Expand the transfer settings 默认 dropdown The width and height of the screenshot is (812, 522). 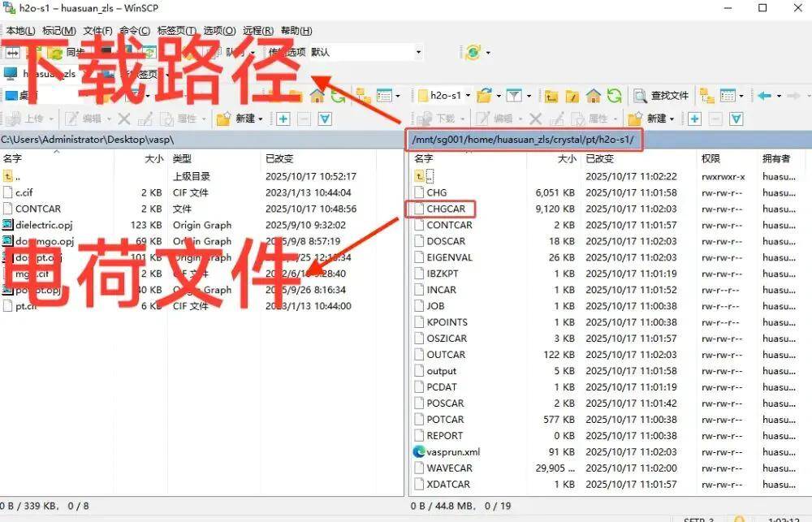click(418, 53)
